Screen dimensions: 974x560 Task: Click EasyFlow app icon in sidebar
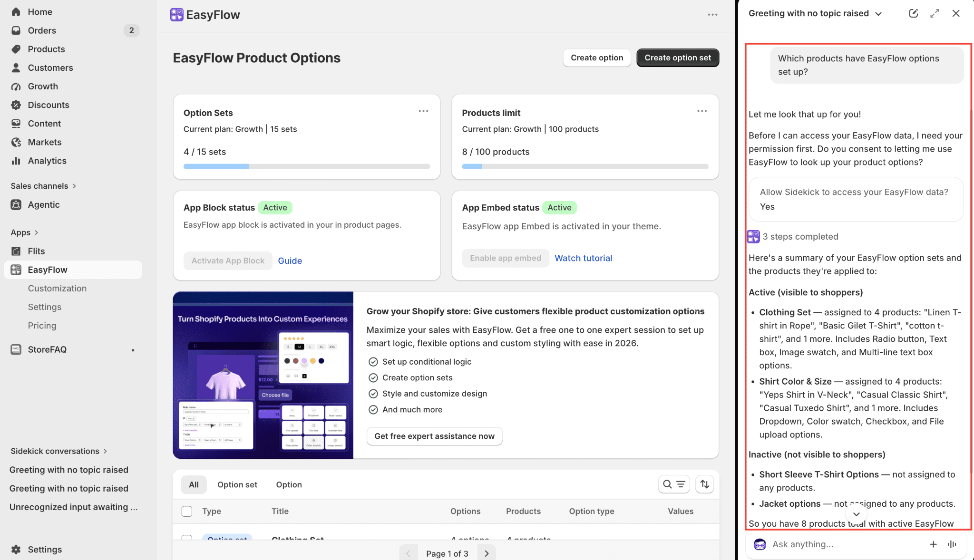coord(16,270)
